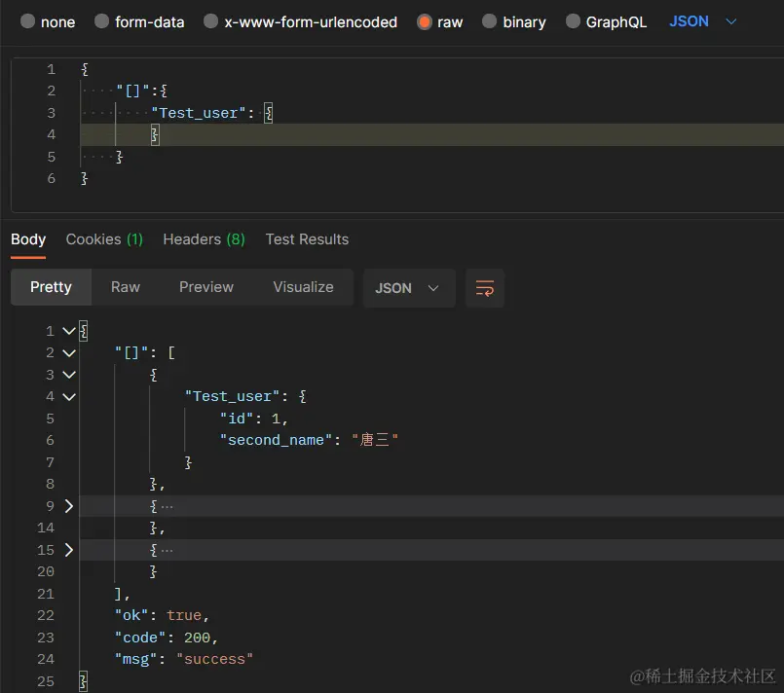This screenshot has height=693, width=784.
Task: Collapse the "[]" array on response line 2
Action: tap(69, 352)
